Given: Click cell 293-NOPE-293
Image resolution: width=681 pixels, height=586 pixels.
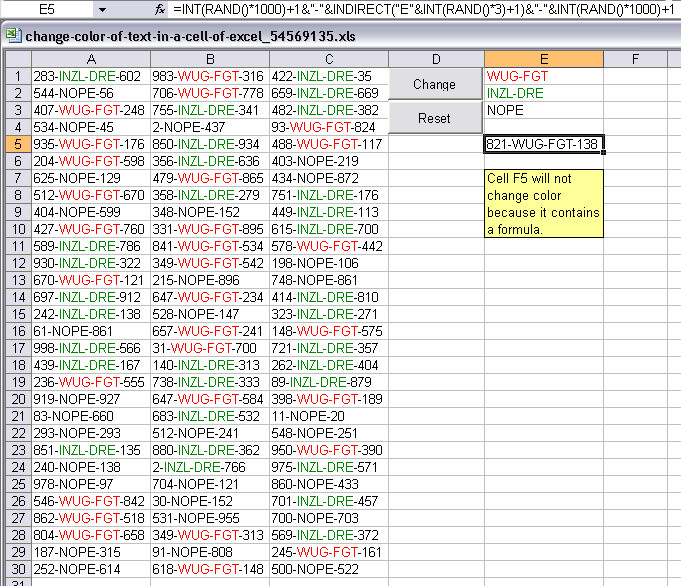Looking at the screenshot, I should point(91,433).
